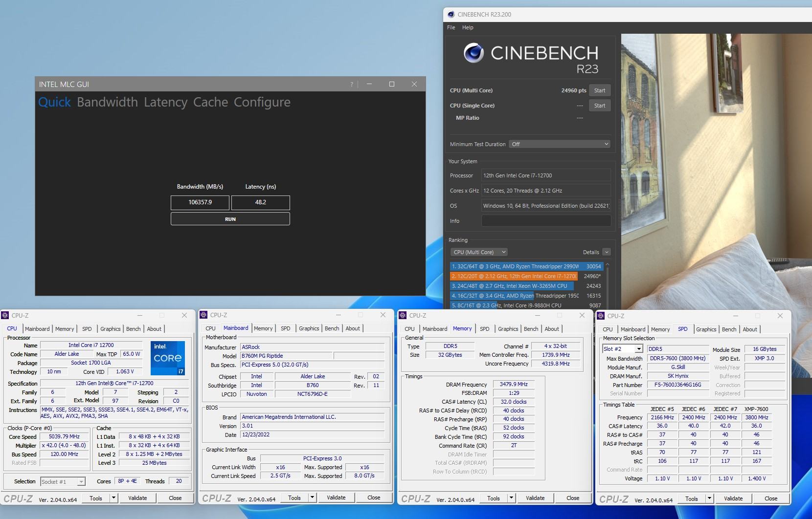The image size is (812, 519).
Task: Maximize the Intel MLC GUI window
Action: (392, 84)
